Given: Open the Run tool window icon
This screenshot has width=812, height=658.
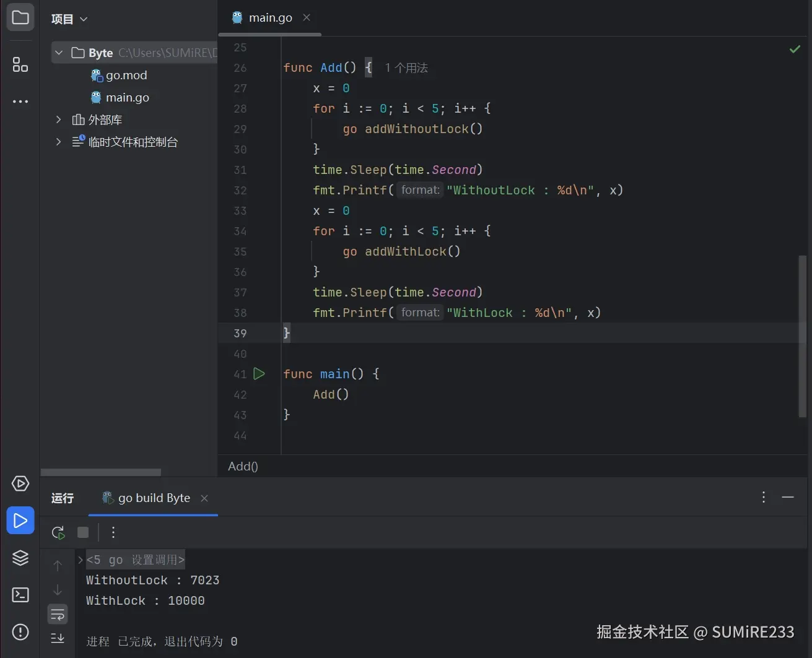Looking at the screenshot, I should [20, 521].
